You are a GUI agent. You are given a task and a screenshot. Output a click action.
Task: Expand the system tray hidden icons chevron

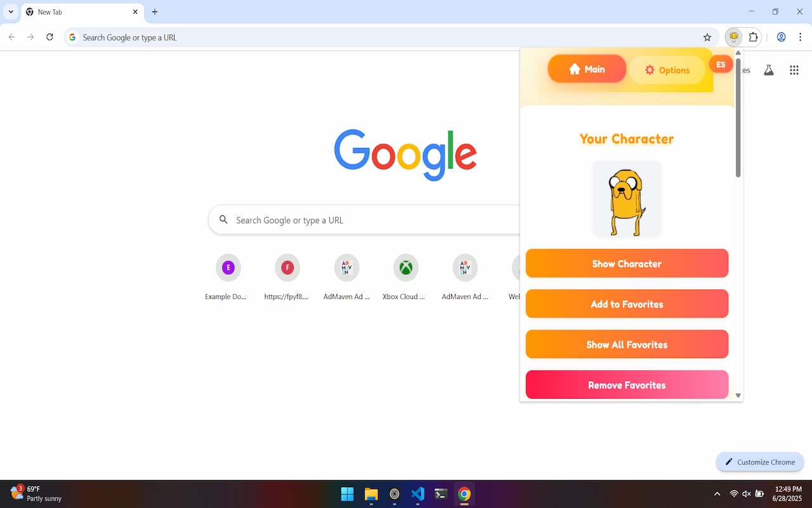pos(717,494)
